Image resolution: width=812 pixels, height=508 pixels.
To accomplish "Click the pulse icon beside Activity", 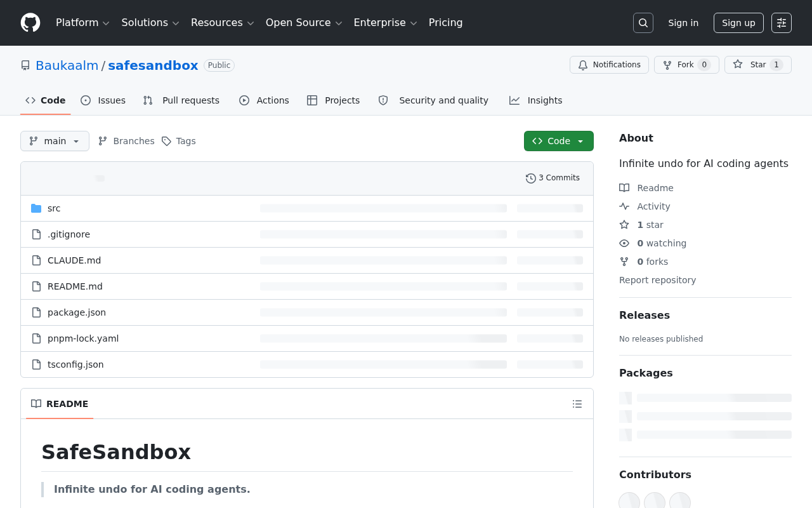I will coord(624,206).
